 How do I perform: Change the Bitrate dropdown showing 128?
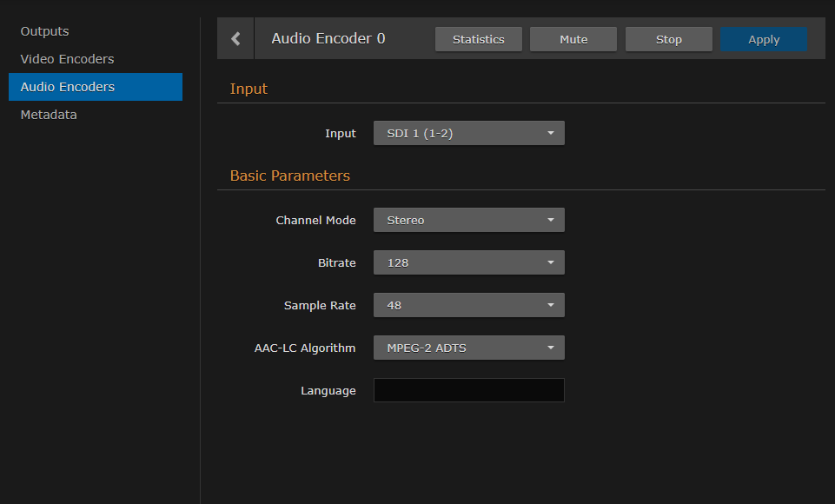point(468,262)
